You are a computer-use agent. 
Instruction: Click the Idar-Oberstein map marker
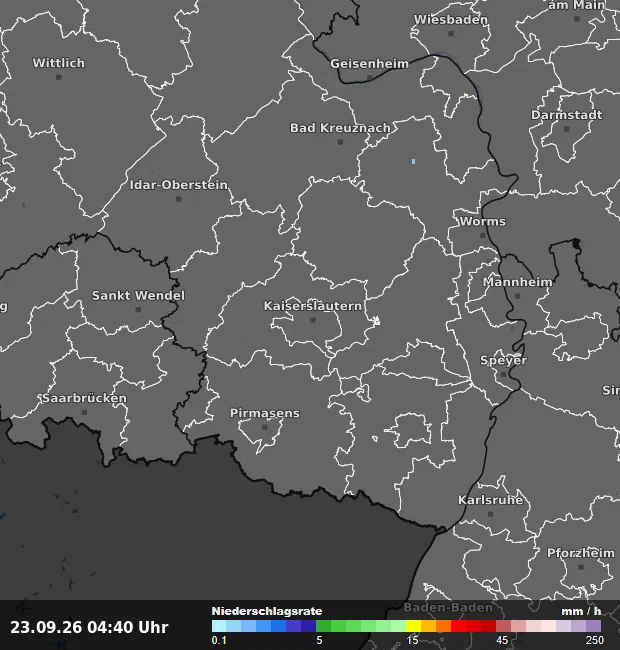(179, 199)
